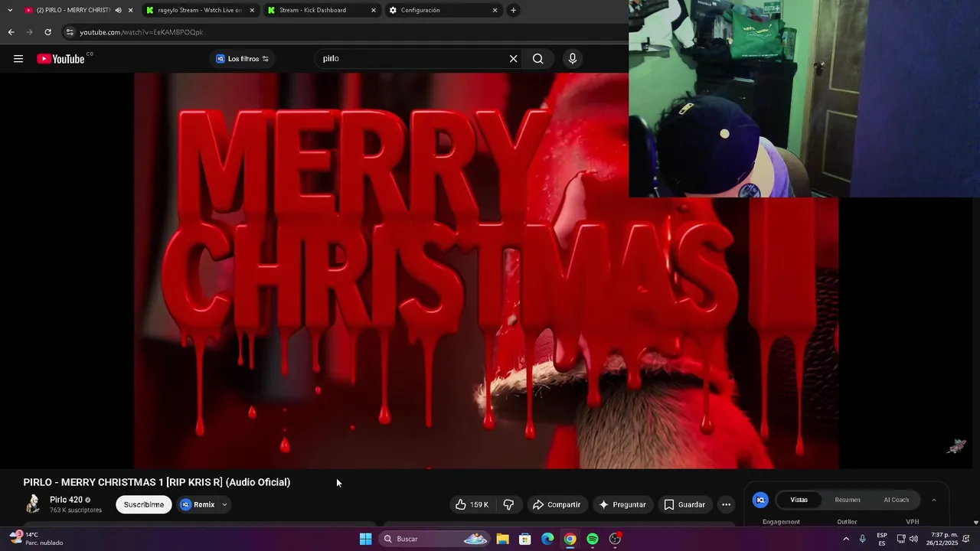Open the YouTube guide hamburger menu

pos(18,59)
